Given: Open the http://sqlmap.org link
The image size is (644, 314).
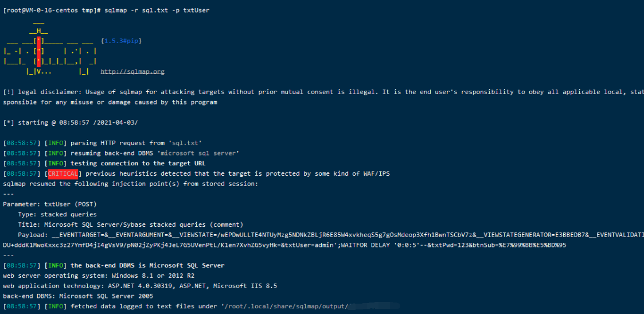Looking at the screenshot, I should (x=132, y=72).
